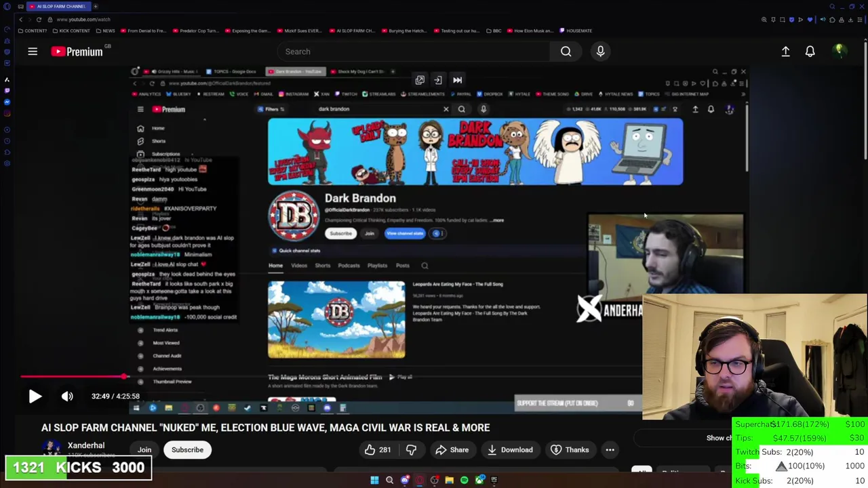The width and height of the screenshot is (868, 488).
Task: Open a new browser tab with plus
Action: (96, 6)
